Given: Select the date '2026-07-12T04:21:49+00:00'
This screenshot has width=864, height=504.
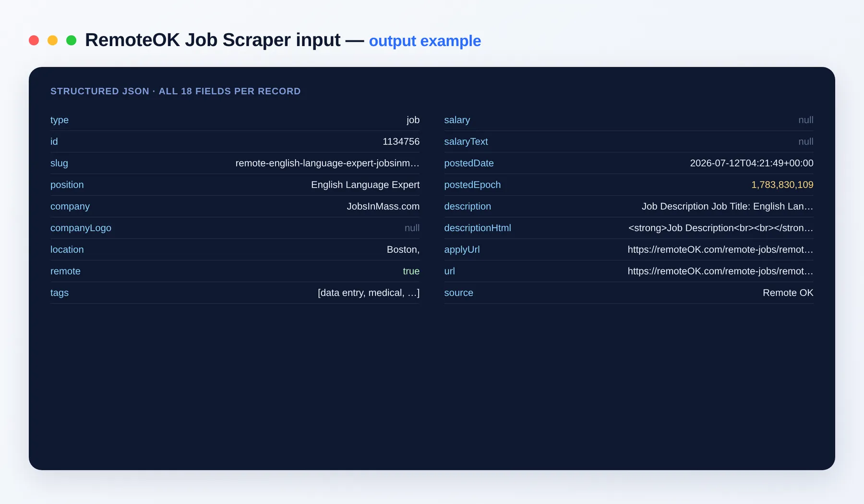Looking at the screenshot, I should pos(752,163).
